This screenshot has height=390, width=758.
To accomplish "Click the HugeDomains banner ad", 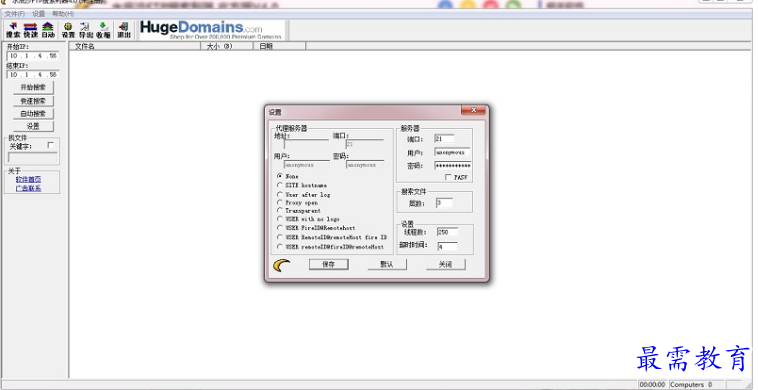I will [212, 30].
